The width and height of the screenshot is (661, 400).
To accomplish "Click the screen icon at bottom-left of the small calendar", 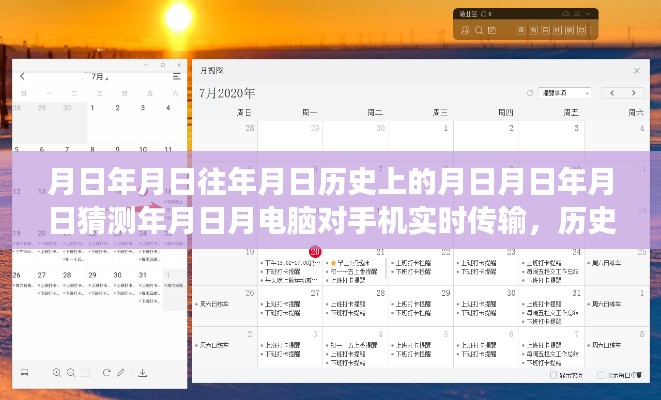I will point(24,372).
